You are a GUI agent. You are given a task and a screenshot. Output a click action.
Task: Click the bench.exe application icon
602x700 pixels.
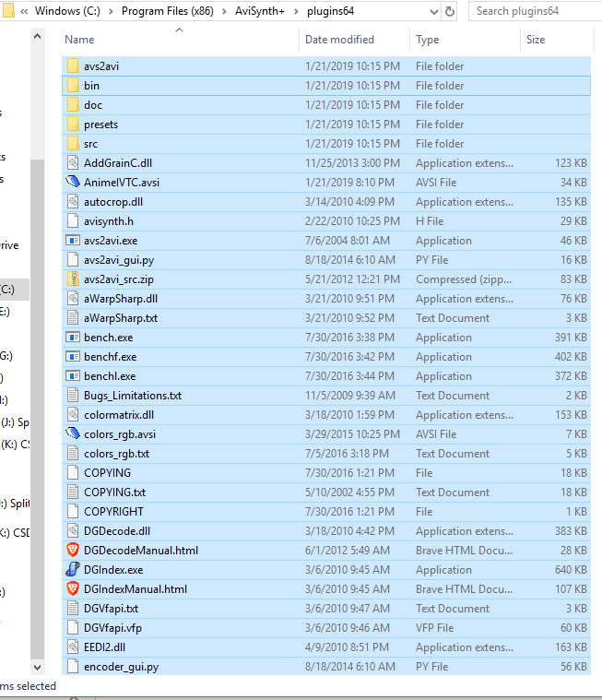[x=73, y=338]
